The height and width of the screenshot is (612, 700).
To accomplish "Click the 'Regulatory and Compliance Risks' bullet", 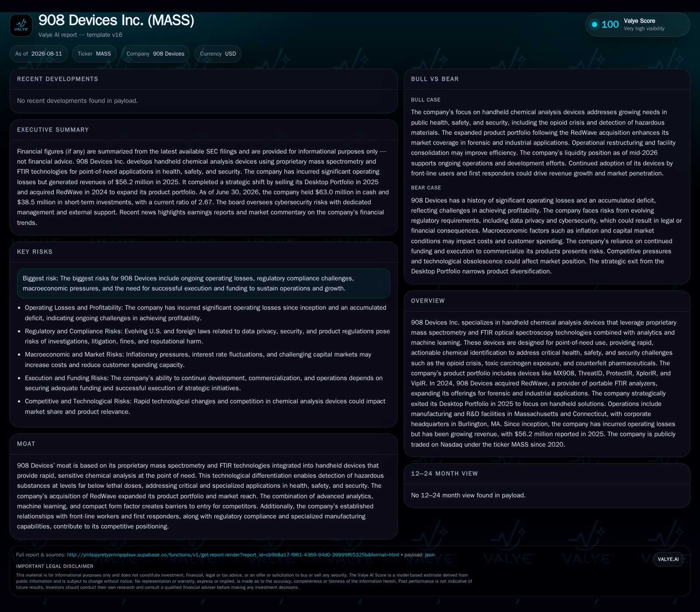I will click(207, 336).
